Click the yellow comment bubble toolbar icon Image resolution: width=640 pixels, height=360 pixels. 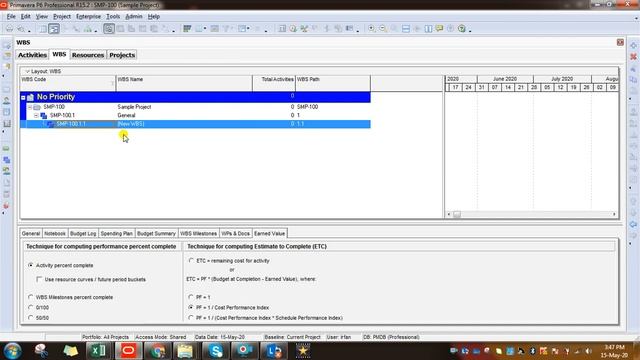pyautogui.click(x=440, y=29)
